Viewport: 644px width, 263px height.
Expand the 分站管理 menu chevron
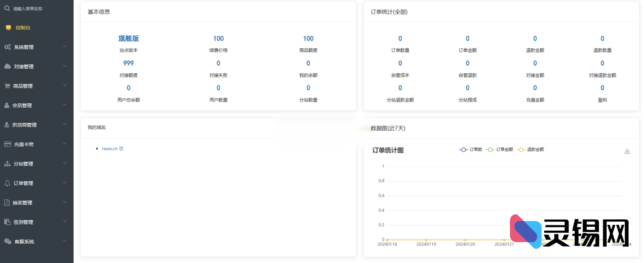(64, 164)
